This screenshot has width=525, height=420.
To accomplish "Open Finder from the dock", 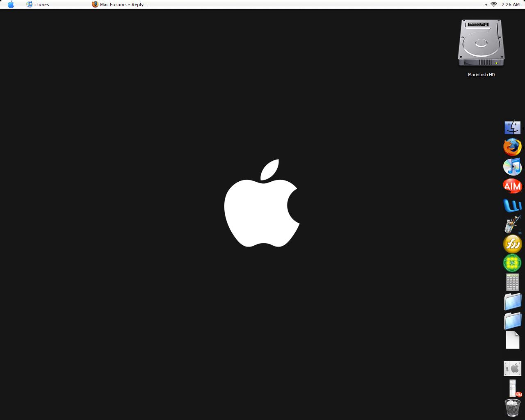I will (x=512, y=128).
